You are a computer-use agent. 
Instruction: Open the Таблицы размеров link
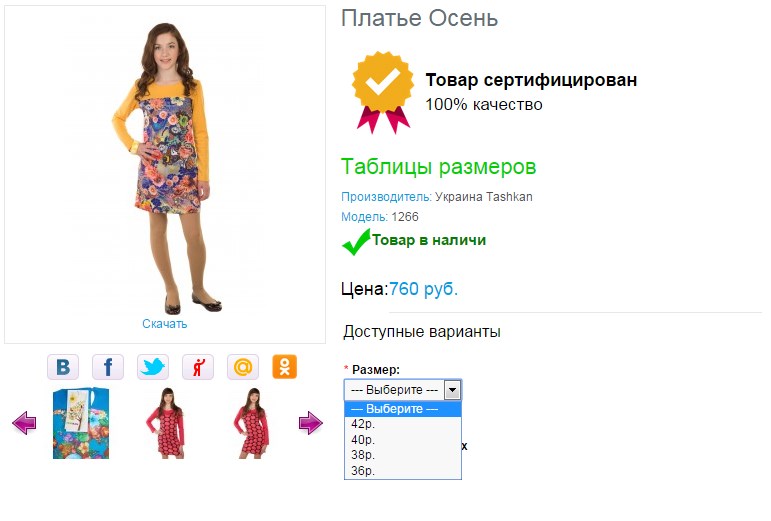pos(438,167)
